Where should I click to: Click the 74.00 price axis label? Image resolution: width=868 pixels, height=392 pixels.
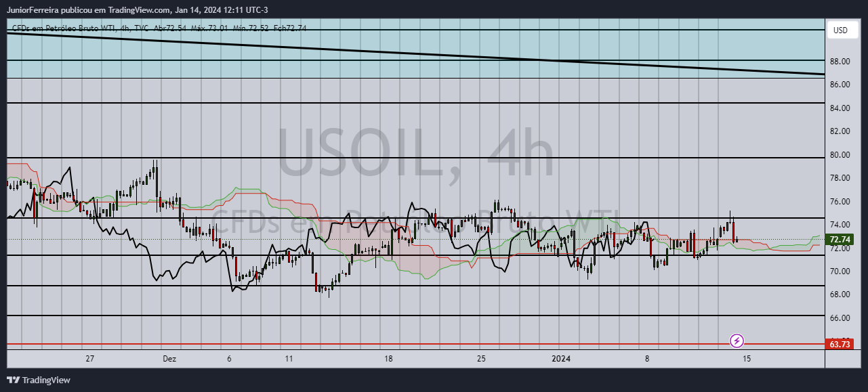(x=840, y=225)
